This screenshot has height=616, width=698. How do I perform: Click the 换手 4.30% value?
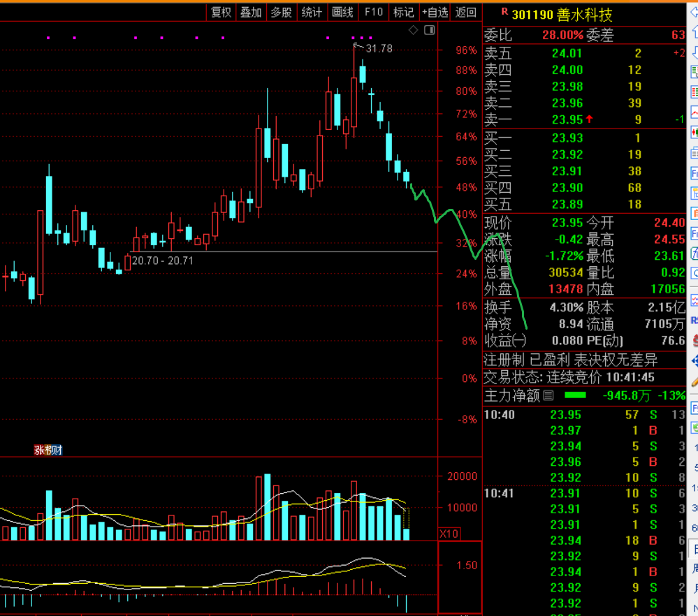[566, 307]
